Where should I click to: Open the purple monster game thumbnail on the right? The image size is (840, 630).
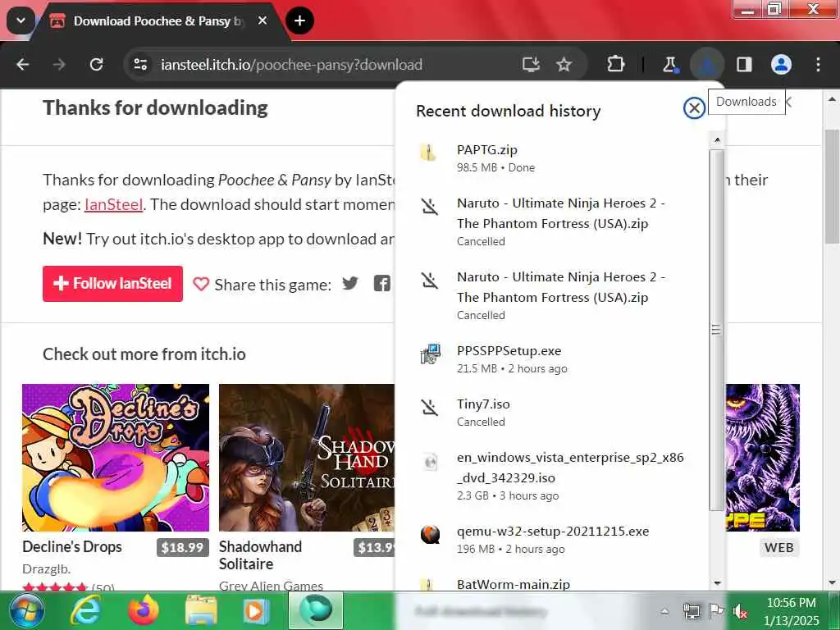point(763,458)
